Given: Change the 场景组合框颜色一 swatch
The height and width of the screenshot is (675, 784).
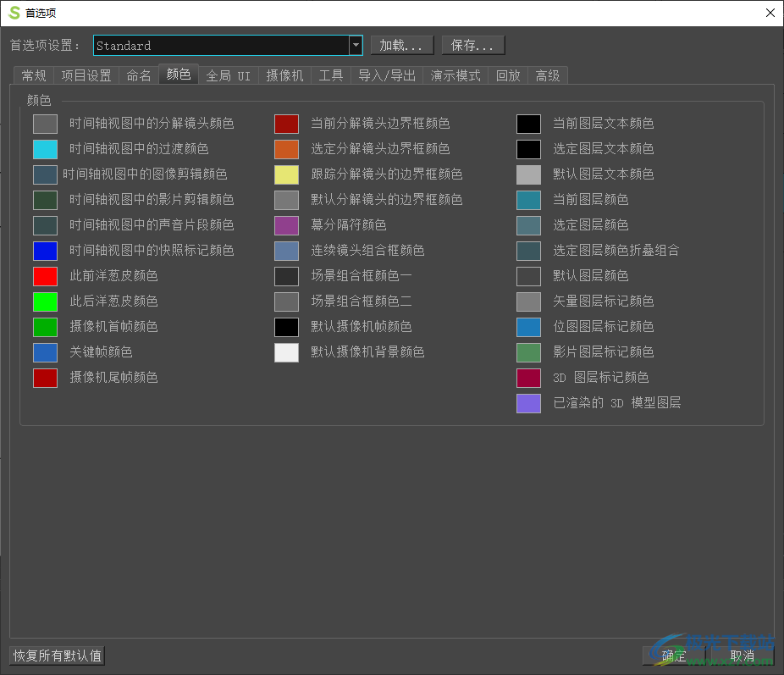Looking at the screenshot, I should coord(286,276).
